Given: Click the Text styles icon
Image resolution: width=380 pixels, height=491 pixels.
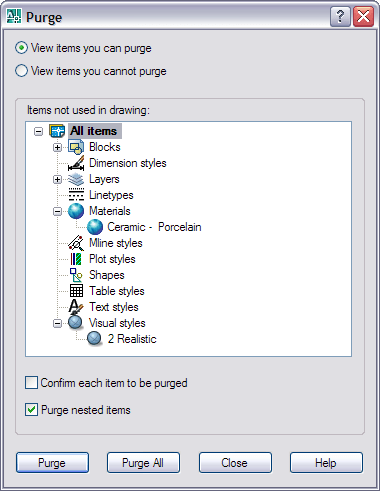Looking at the screenshot, I should (x=76, y=307).
